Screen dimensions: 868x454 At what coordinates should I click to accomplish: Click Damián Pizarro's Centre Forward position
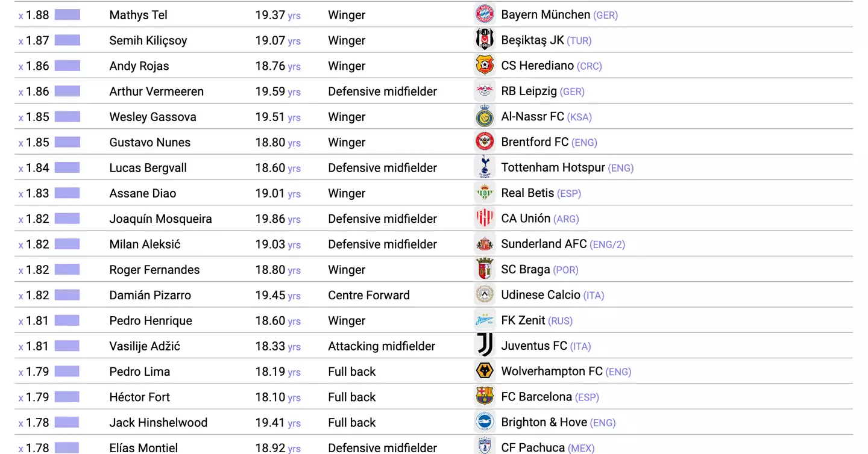click(368, 295)
